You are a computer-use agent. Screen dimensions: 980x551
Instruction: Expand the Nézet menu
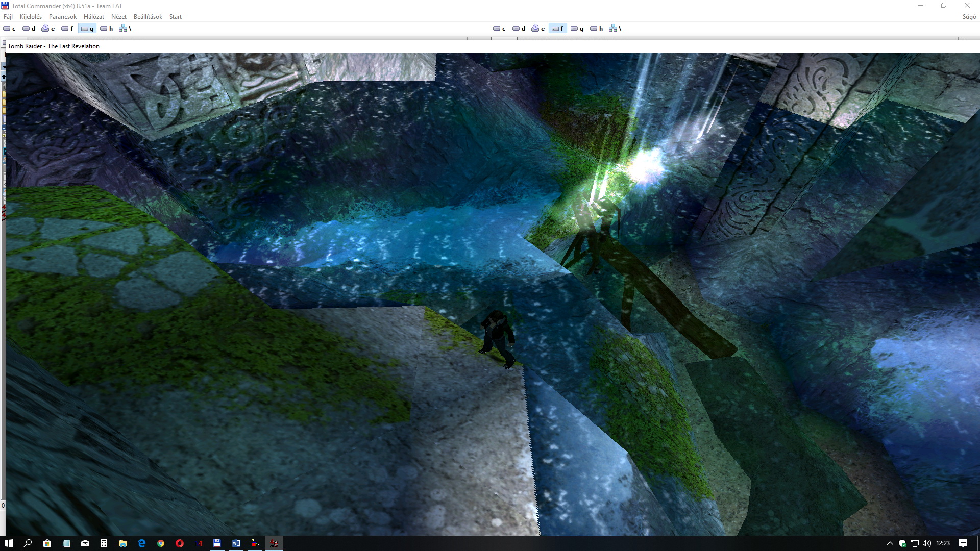click(x=118, y=17)
